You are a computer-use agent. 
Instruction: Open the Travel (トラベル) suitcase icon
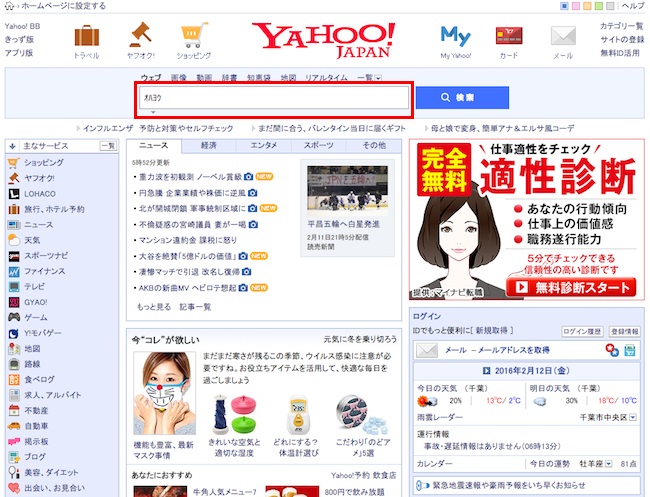pyautogui.click(x=87, y=36)
